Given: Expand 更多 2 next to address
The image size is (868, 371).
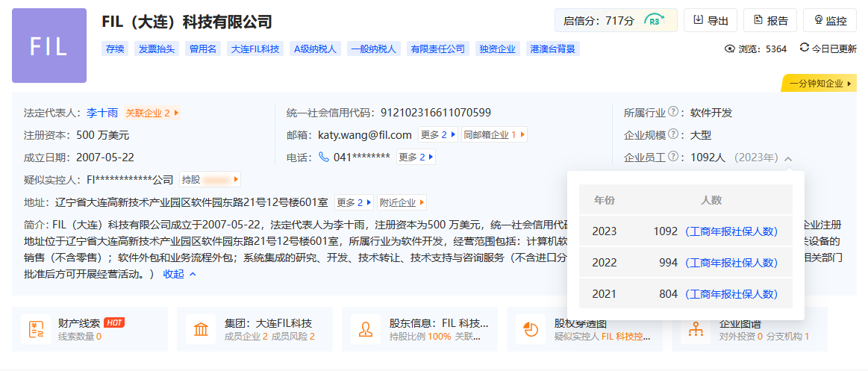Looking at the screenshot, I should tap(355, 202).
